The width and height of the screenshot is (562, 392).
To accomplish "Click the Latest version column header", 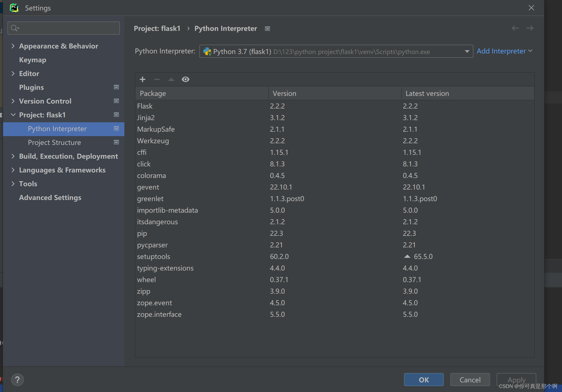I will click(468, 93).
